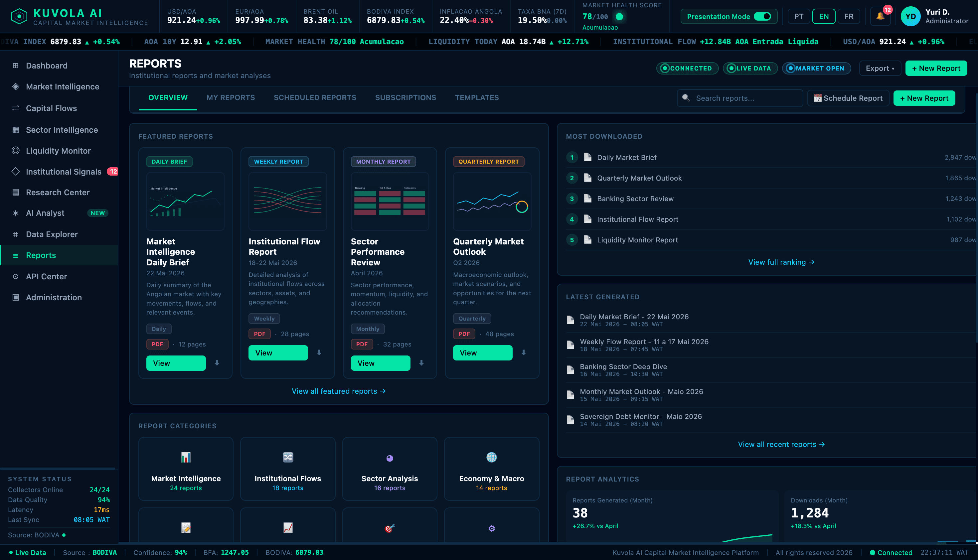Open API Center in the sidebar
Viewport: 978px width, 560px height.
[x=59, y=277]
